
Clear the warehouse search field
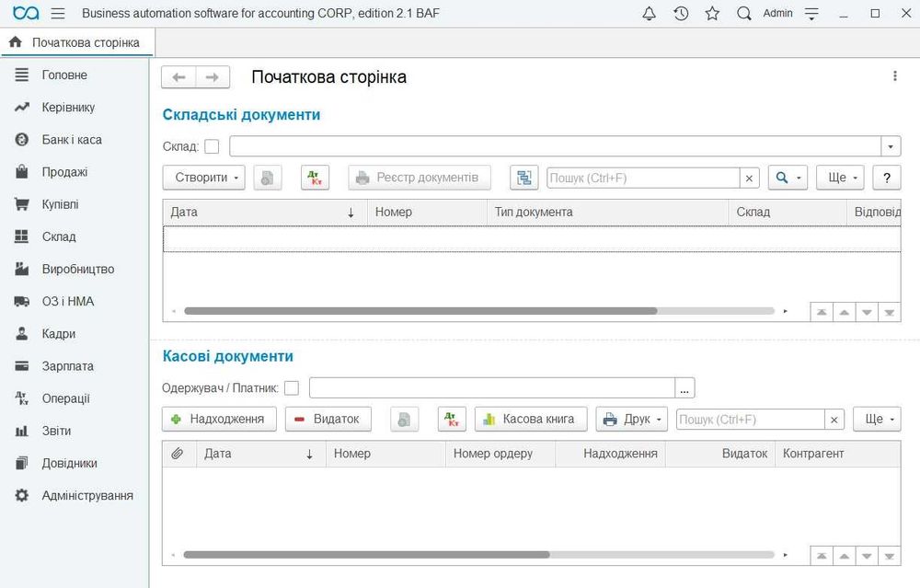[749, 178]
